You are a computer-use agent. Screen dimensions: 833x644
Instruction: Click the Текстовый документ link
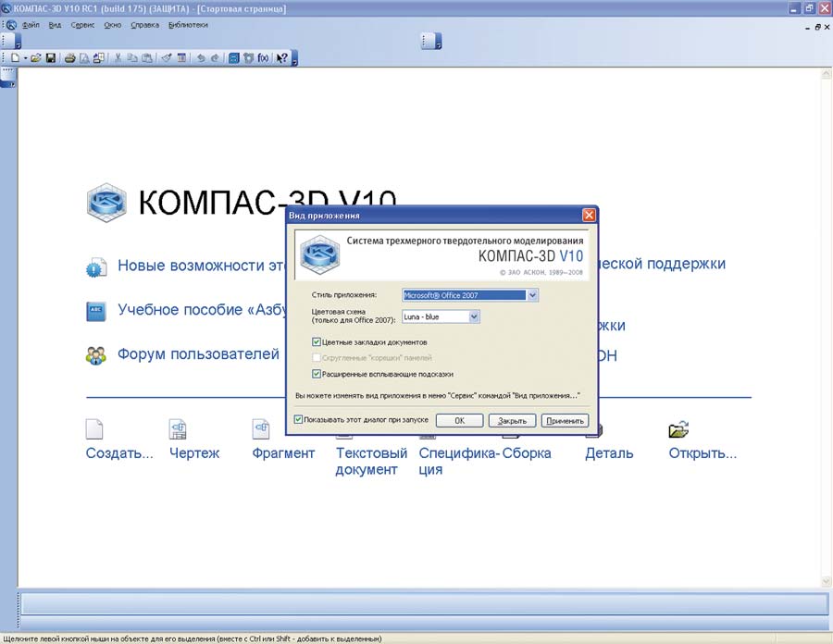click(x=371, y=462)
